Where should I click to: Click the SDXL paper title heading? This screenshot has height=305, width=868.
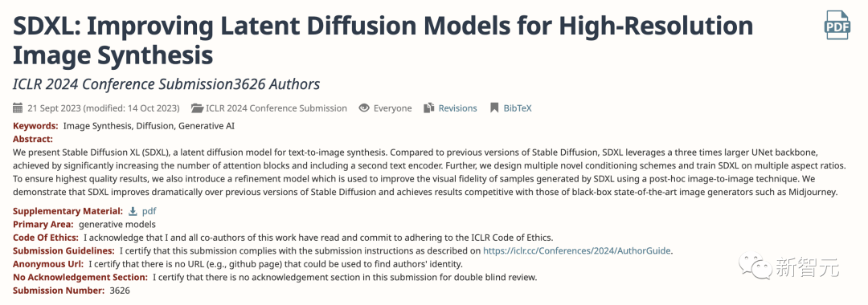click(x=383, y=41)
